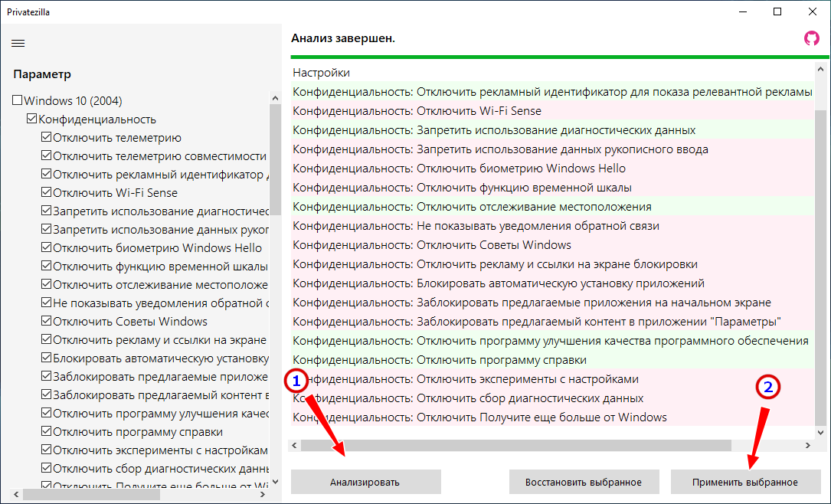The width and height of the screenshot is (831, 504).
Task: Uncheck the "Конфиденциальность" group checkbox
Action: [x=32, y=119]
